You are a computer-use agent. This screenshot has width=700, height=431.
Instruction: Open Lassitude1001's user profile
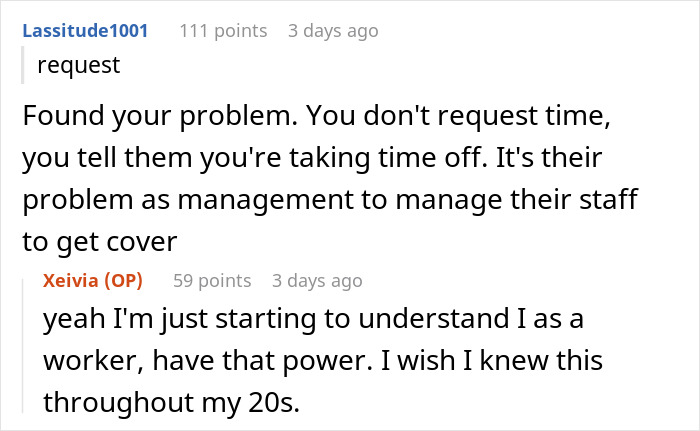pyautogui.click(x=84, y=31)
